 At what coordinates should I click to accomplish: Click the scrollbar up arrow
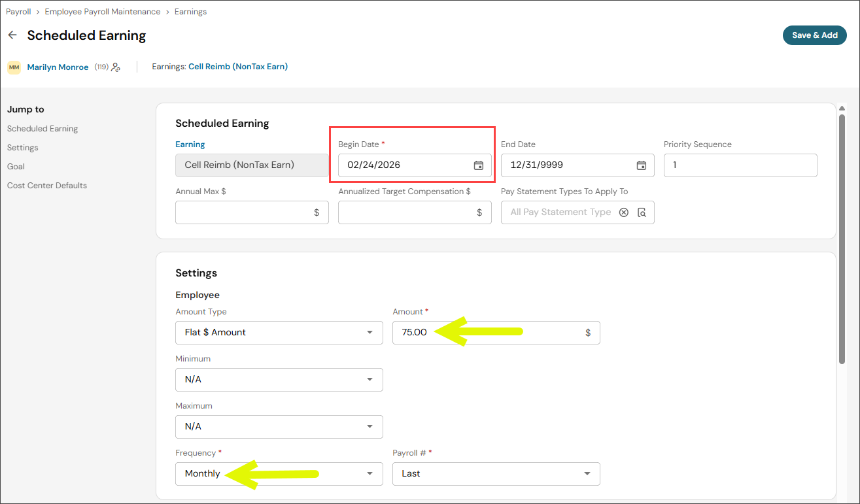pos(842,109)
